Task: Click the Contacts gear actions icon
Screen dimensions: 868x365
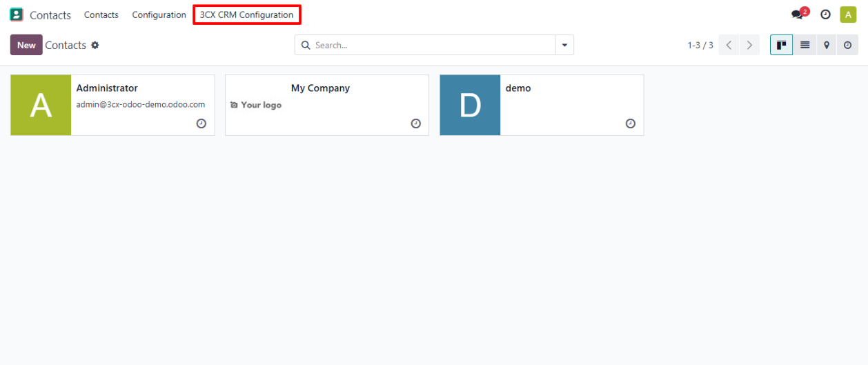Action: [95, 45]
